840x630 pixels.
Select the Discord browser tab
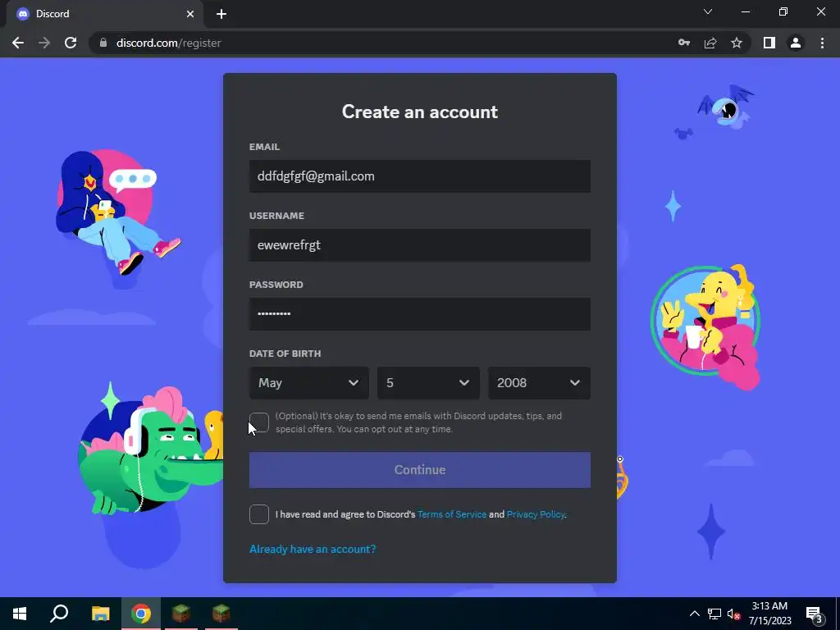pos(104,14)
